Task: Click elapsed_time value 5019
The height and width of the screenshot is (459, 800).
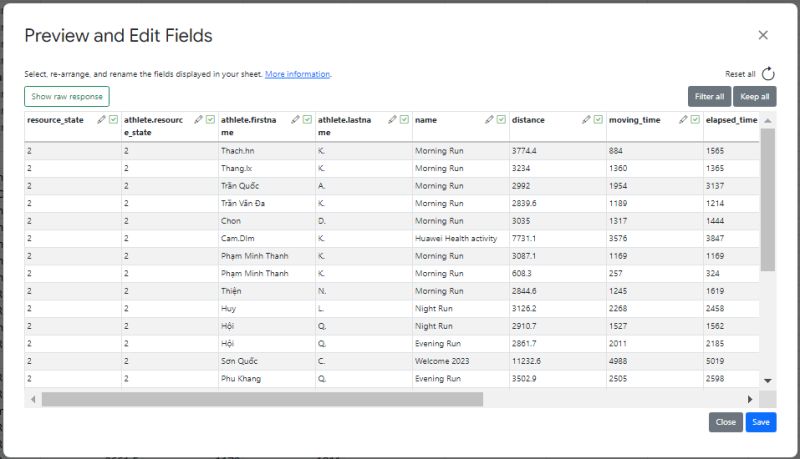Action: tap(731, 361)
